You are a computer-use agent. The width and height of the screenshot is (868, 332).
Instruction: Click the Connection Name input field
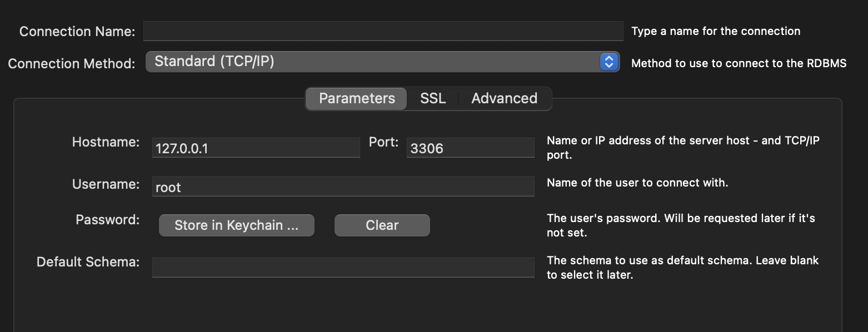pos(383,31)
